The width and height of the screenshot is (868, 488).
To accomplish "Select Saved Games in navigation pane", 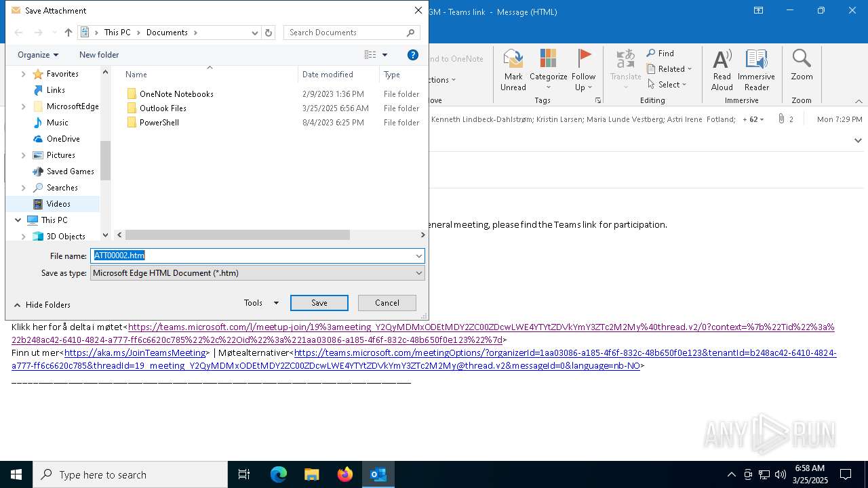I will tap(70, 171).
